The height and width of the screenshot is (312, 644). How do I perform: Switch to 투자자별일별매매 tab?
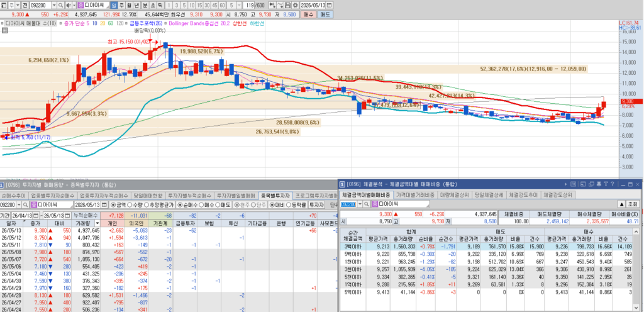point(235,196)
